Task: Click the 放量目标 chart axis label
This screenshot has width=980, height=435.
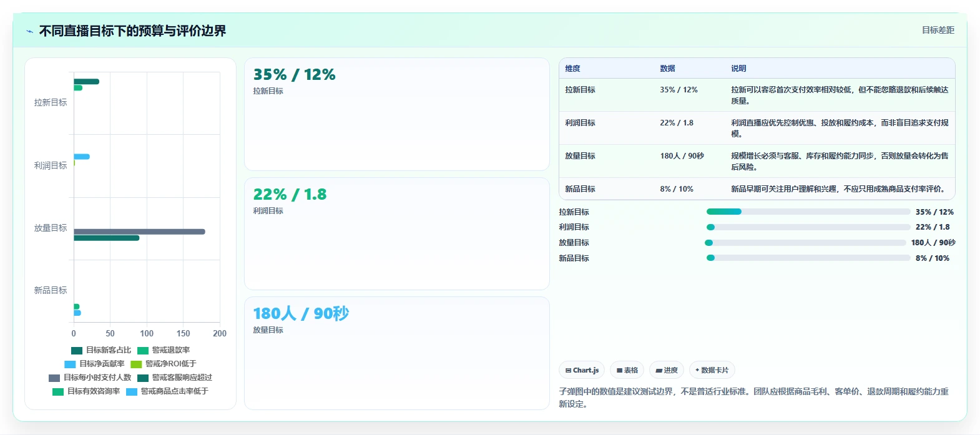Action: [x=51, y=228]
